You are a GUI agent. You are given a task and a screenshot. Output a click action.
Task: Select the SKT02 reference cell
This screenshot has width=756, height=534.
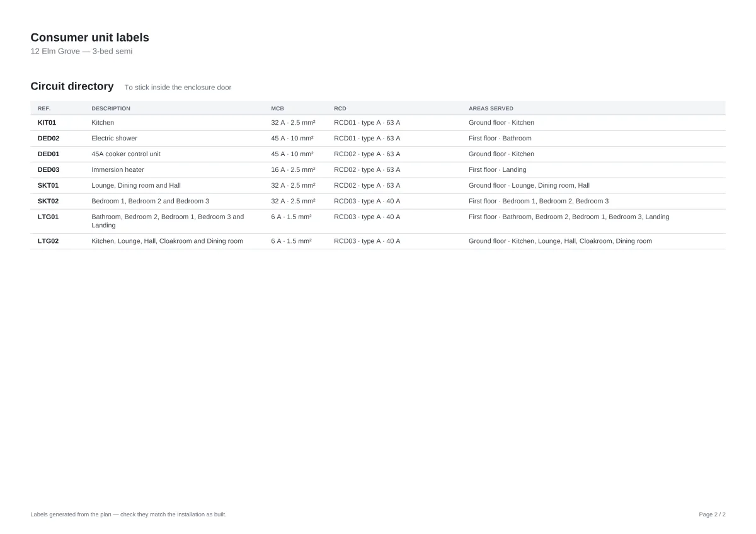coord(48,202)
